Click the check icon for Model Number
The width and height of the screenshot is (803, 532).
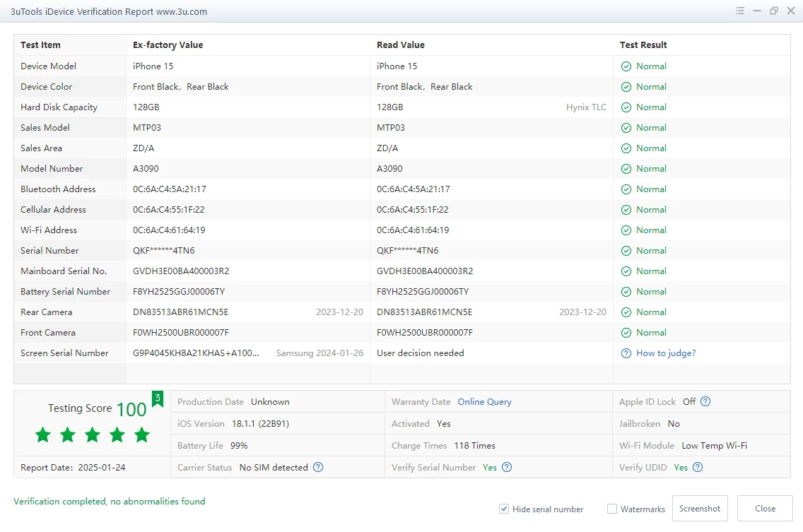pyautogui.click(x=626, y=169)
